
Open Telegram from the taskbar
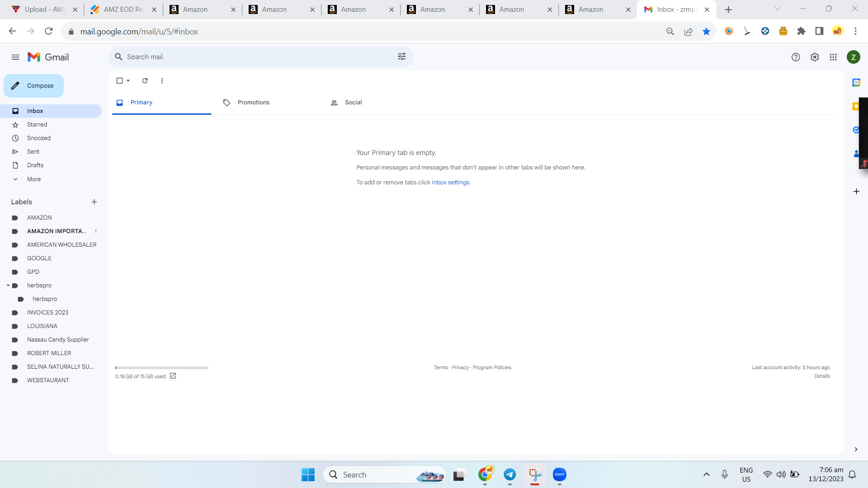click(x=510, y=474)
